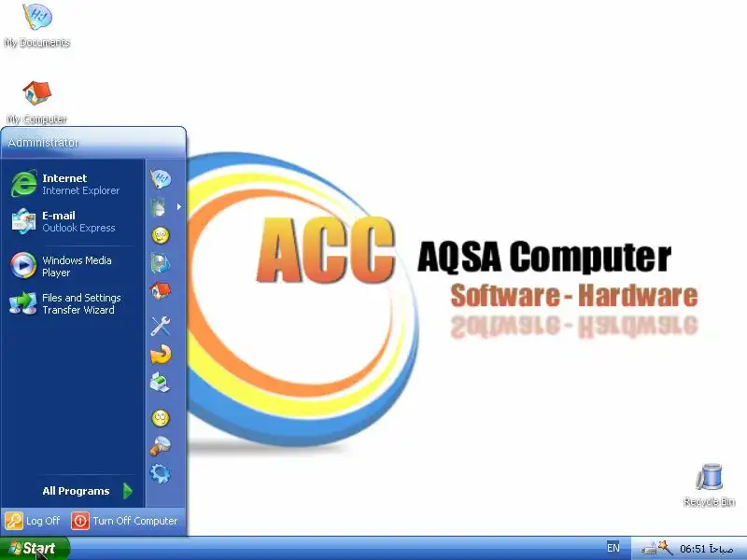Click Log Off button
This screenshot has height=560, width=747.
coord(34,521)
